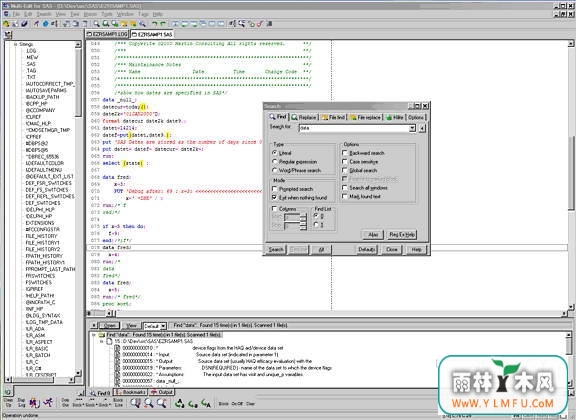Click the blue pentagon toolbar icon

click(46, 24)
